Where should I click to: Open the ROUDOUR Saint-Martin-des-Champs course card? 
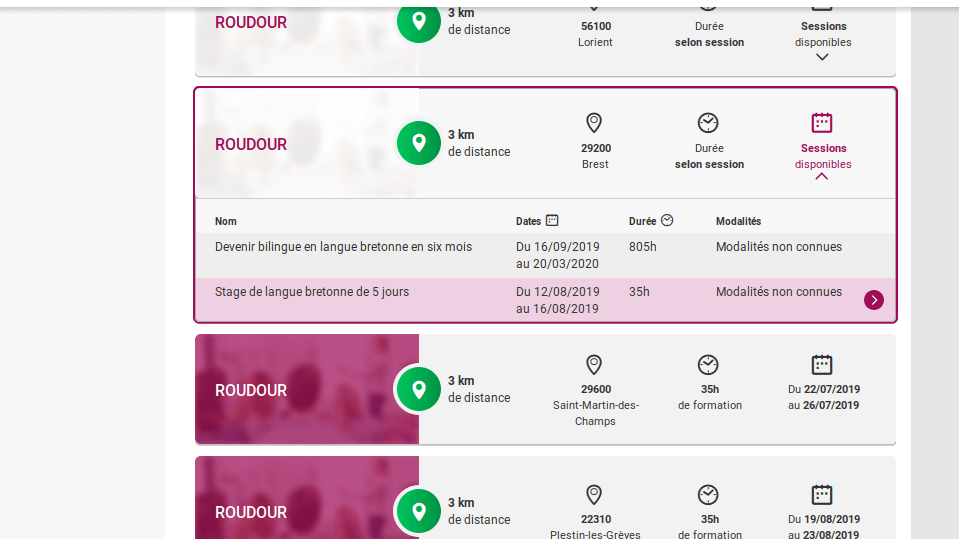546,389
